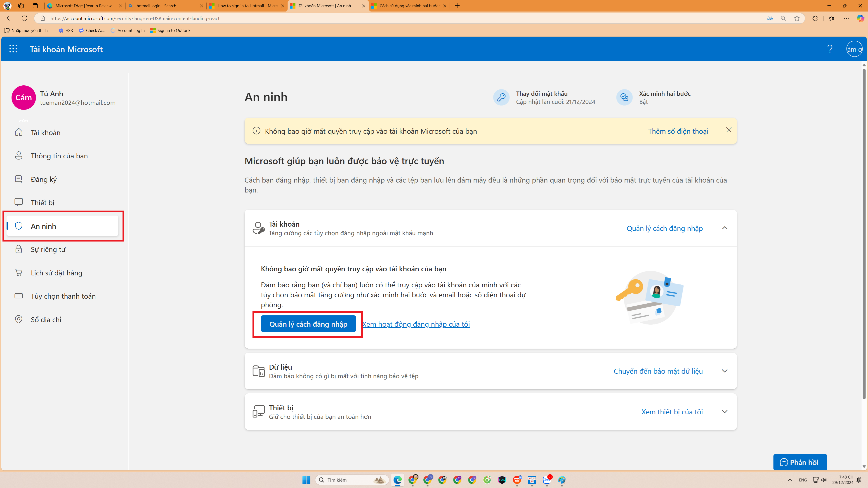Switch to Cách sử dụng xác minh hai bước tab
This screenshot has width=868, height=488.
click(409, 6)
